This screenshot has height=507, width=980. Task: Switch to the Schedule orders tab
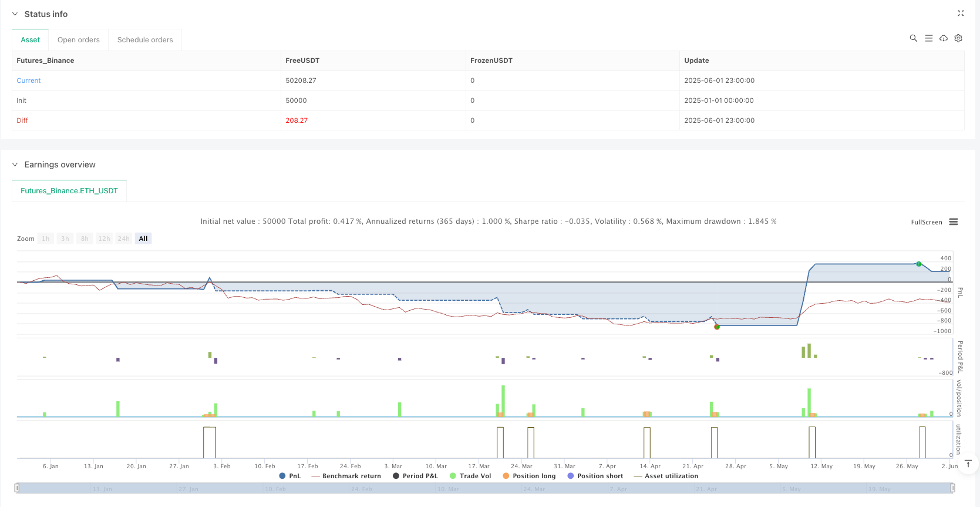click(145, 40)
